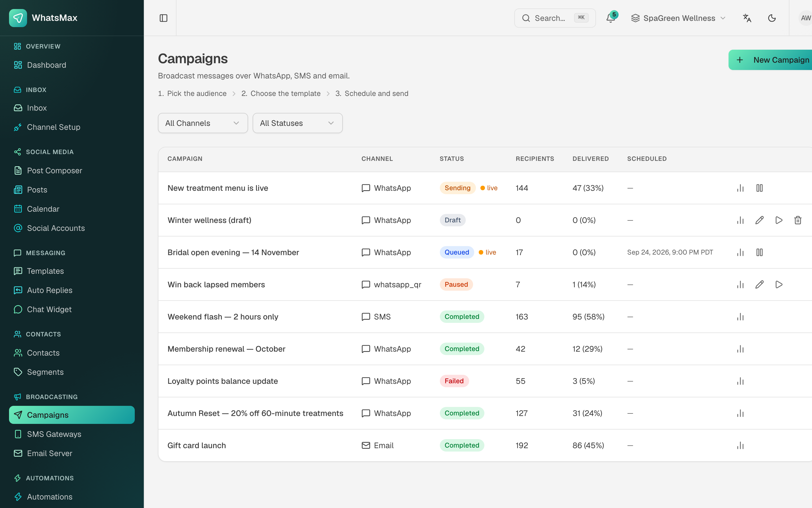812x508 pixels.
Task: Expand the SpaGreen Wellness workspace switcher
Action: [678, 18]
